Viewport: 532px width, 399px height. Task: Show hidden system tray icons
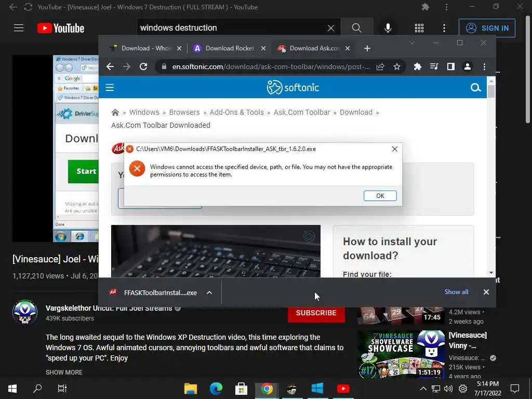423,389
